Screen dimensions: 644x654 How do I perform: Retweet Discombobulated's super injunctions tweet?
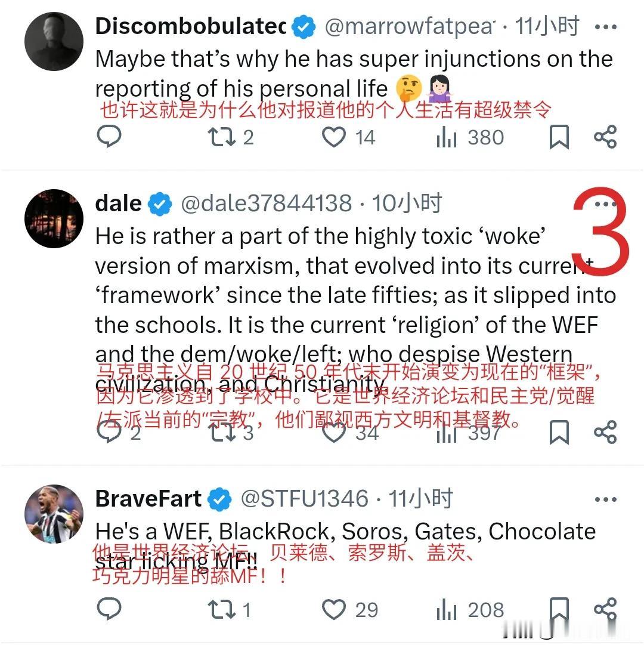[x=222, y=137]
